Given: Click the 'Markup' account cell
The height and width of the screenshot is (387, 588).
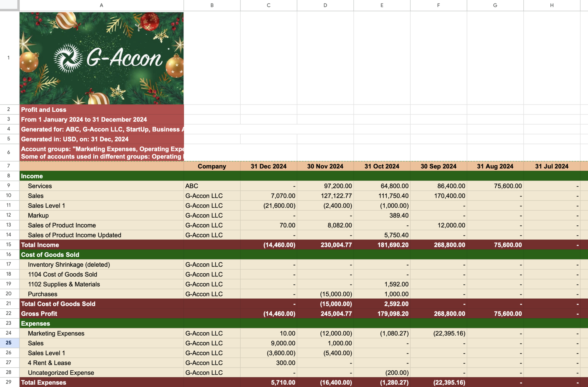Looking at the screenshot, I should 102,215.
